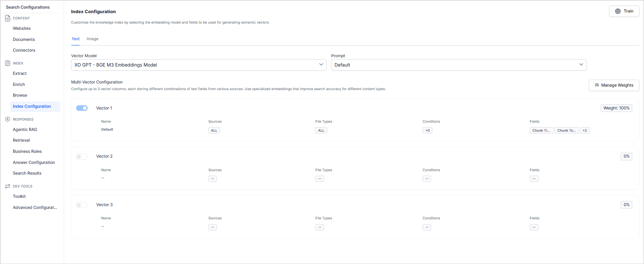Click the RESPONSES section sparkle icon
The image size is (644, 264).
8,119
